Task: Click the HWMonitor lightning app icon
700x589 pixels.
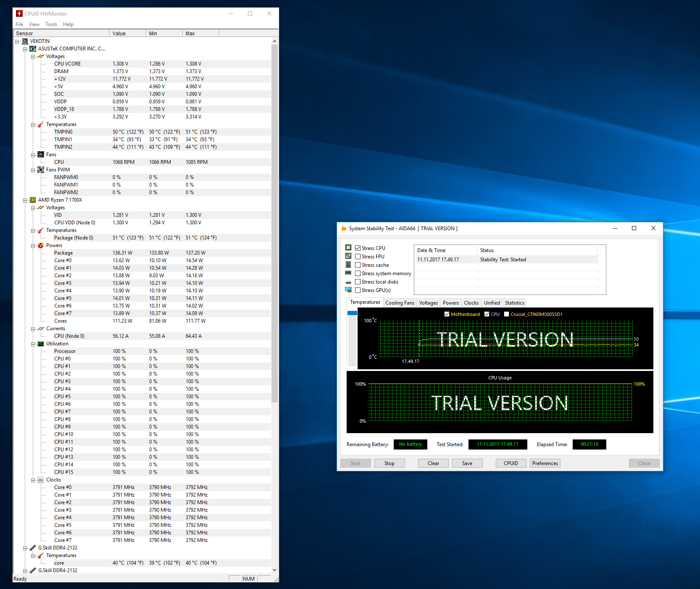Action: click(x=19, y=14)
